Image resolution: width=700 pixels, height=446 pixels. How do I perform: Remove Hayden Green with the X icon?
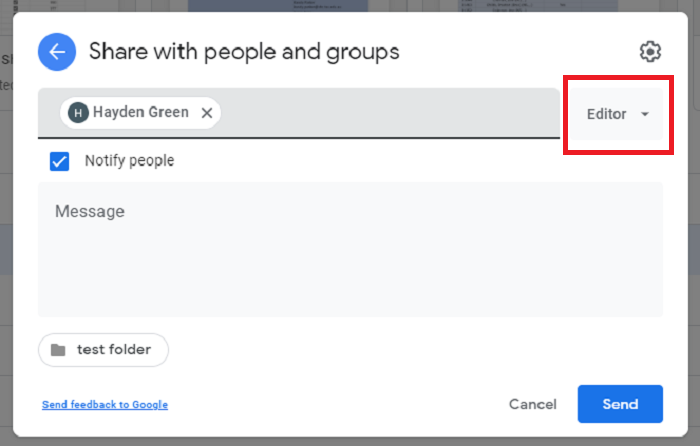pos(207,113)
